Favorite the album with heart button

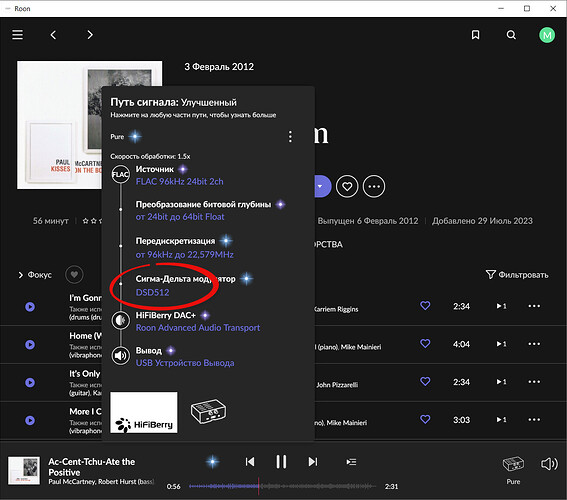[347, 187]
